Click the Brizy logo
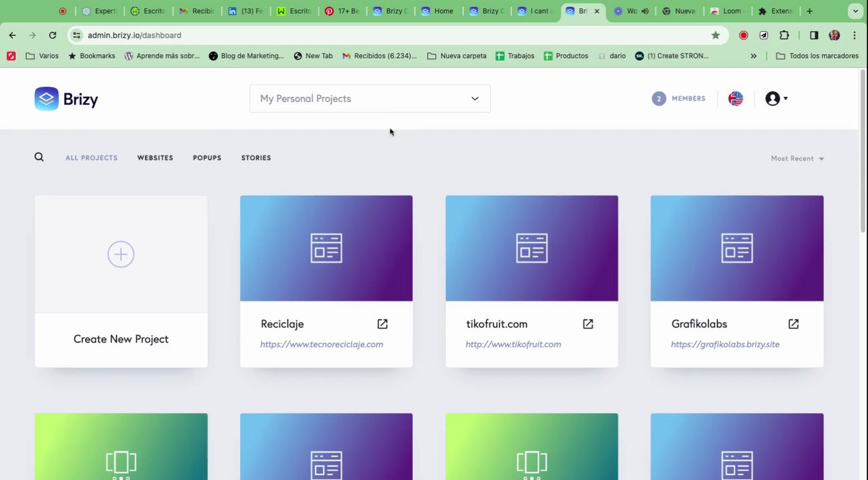This screenshot has height=480, width=868. (66, 99)
